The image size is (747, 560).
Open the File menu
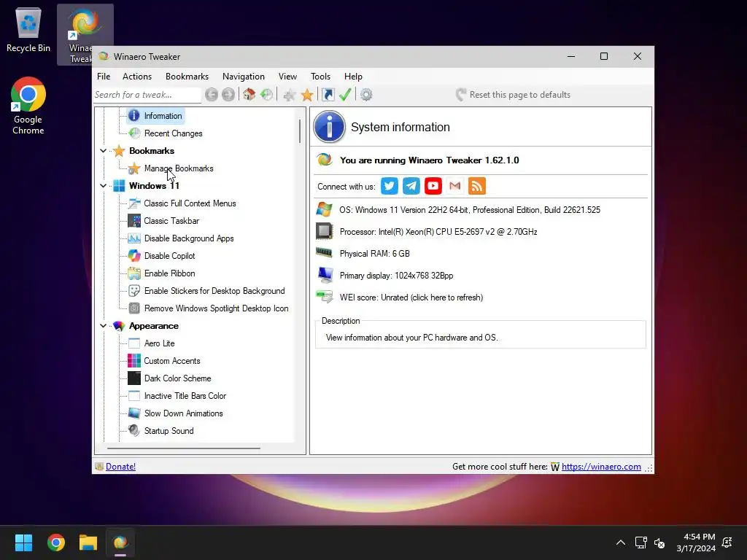(x=104, y=76)
